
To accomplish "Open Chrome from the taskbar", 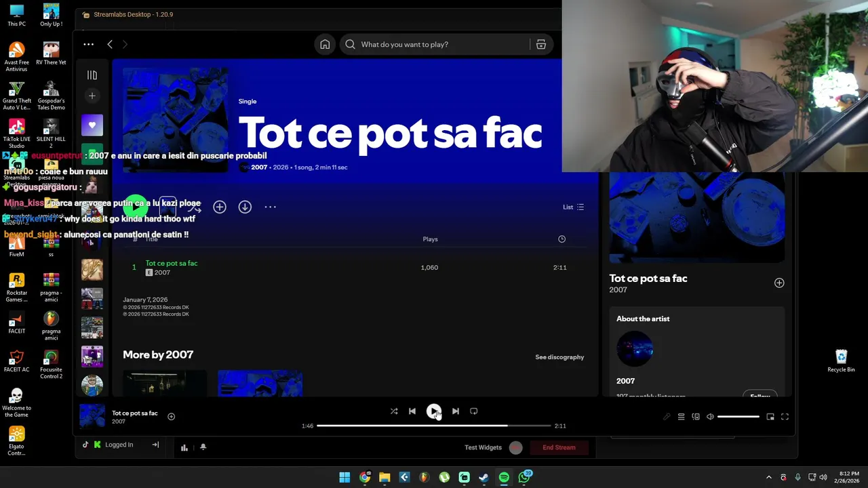I will click(x=365, y=478).
